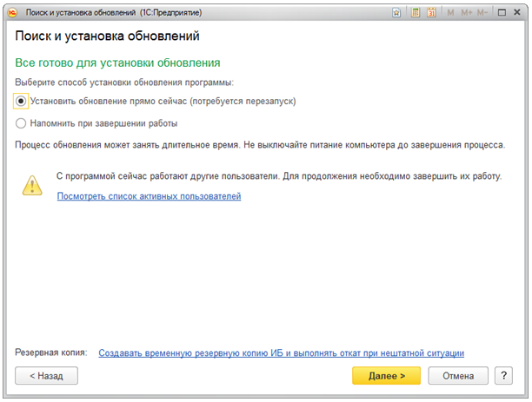Open the 'Создавать временную резервную копию ИБ' link
Screen dimensions: 532x402
pyautogui.click(x=281, y=353)
